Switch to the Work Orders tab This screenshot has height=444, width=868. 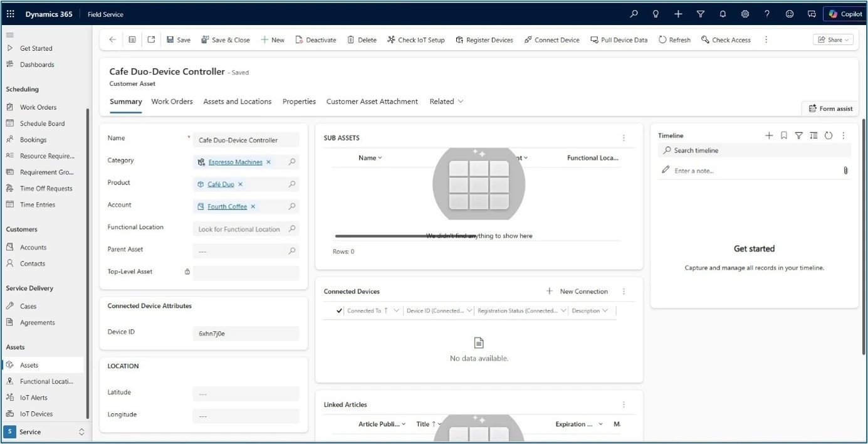click(172, 101)
